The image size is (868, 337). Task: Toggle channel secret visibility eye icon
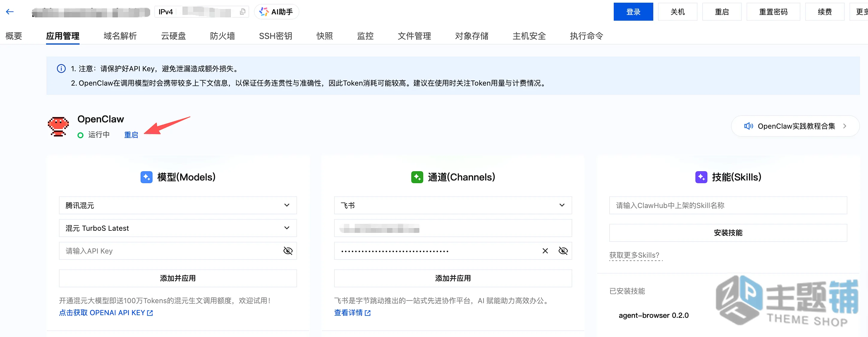coord(563,251)
